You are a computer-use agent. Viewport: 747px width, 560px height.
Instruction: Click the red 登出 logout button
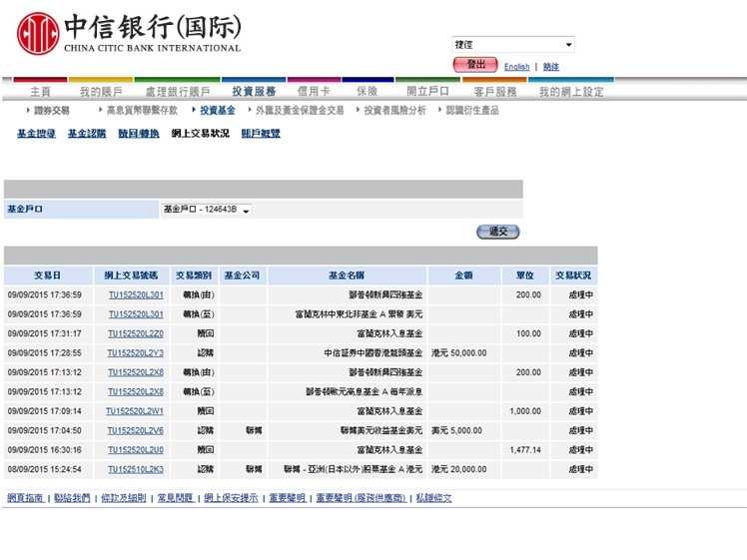click(x=475, y=65)
